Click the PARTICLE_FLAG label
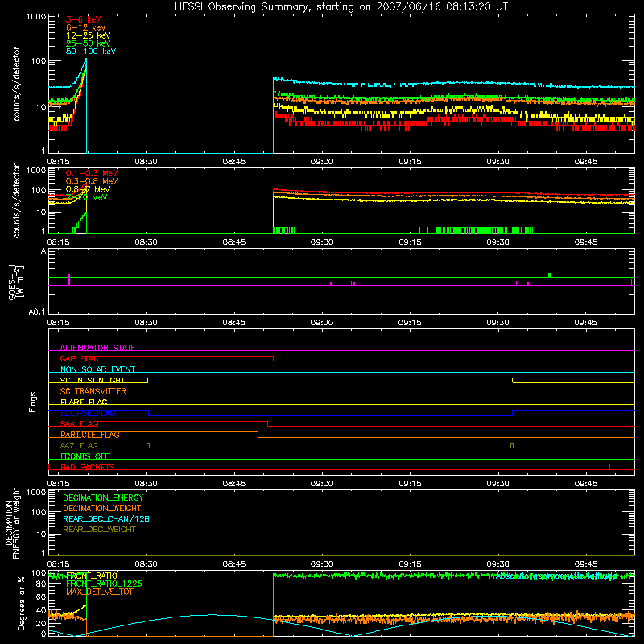Screen dimensions: 644x644 tap(90, 435)
